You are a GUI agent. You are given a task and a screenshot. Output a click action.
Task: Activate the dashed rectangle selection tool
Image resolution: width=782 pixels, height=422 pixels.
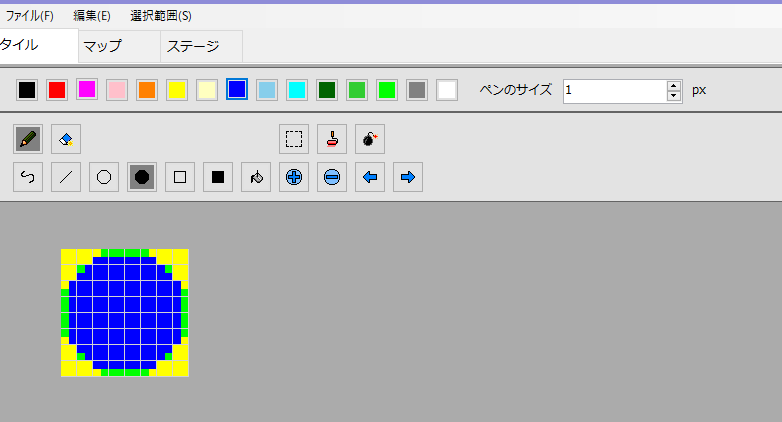pyautogui.click(x=294, y=139)
